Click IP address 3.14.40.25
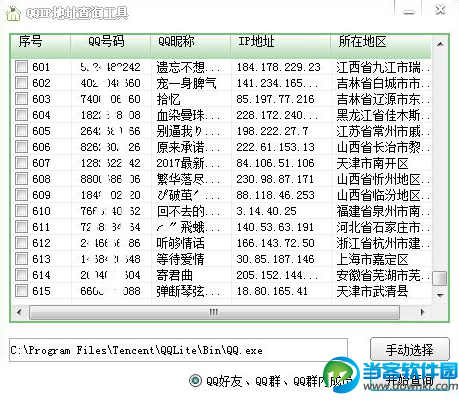The image size is (459, 400). coord(266,211)
